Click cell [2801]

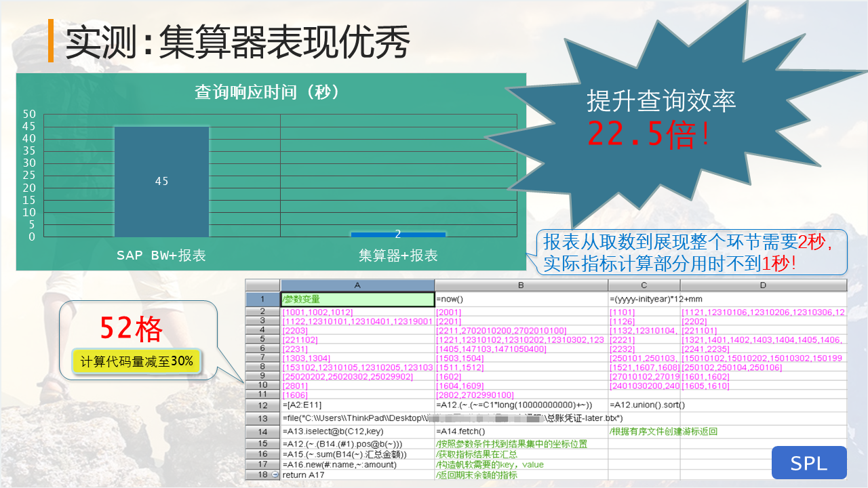click(x=357, y=386)
